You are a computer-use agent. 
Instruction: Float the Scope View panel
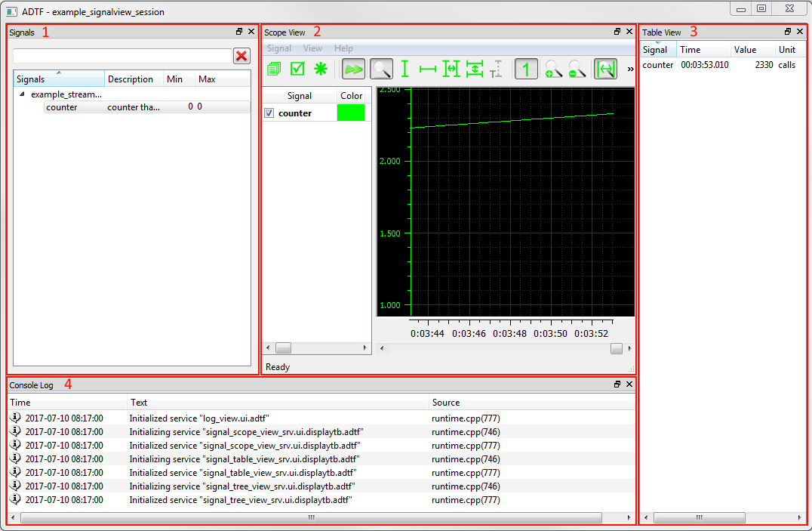point(617,32)
